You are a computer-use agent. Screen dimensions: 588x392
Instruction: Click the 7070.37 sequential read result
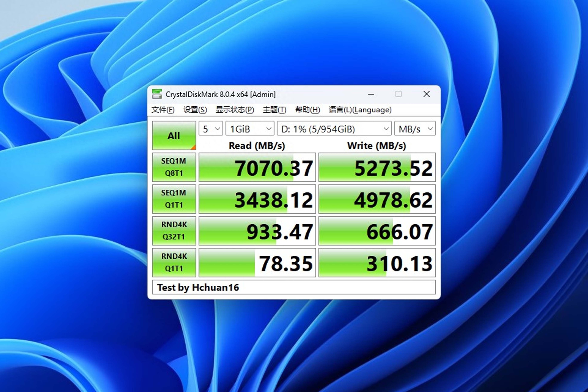point(257,167)
